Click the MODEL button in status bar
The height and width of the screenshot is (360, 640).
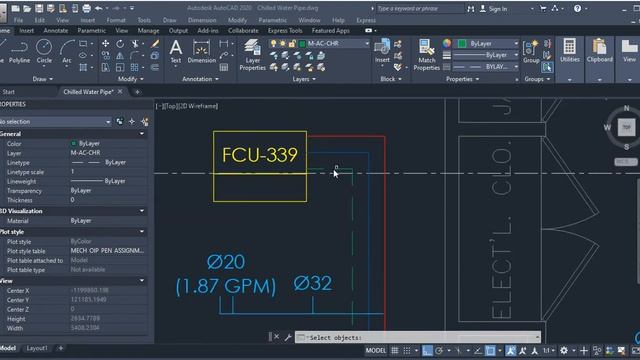tap(376, 351)
